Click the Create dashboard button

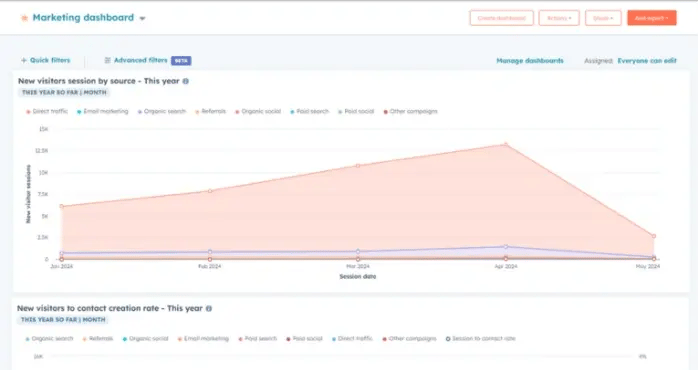pos(501,18)
